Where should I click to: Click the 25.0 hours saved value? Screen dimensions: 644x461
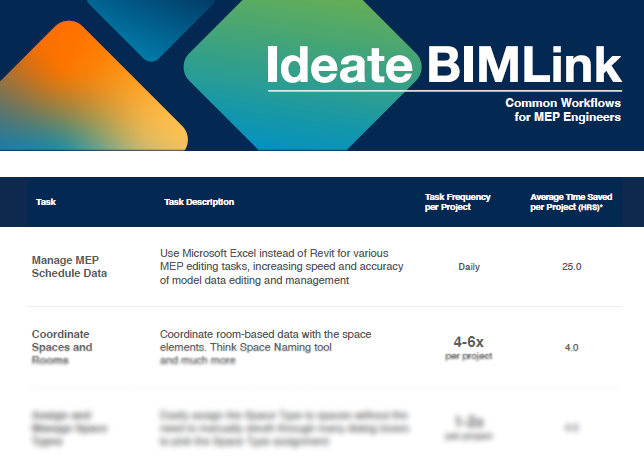point(571,267)
